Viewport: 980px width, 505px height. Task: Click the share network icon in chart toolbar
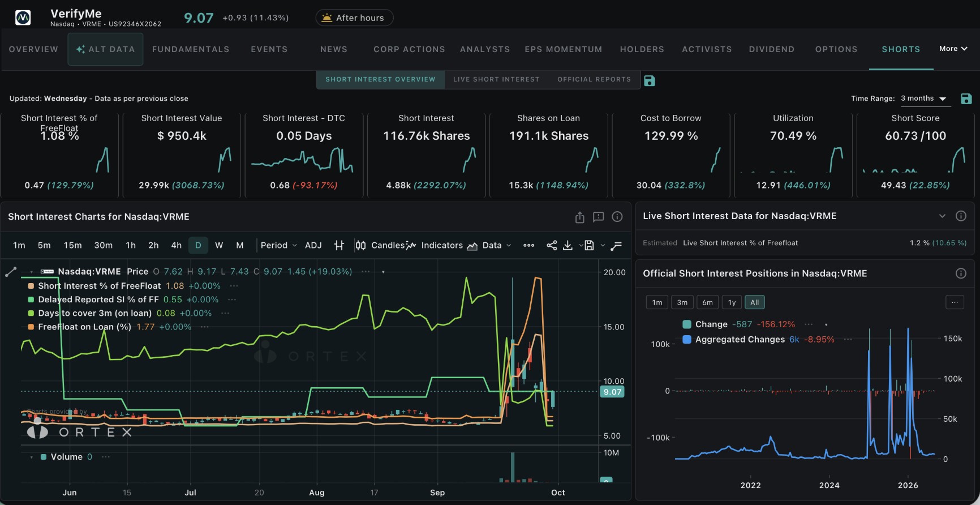pos(552,245)
